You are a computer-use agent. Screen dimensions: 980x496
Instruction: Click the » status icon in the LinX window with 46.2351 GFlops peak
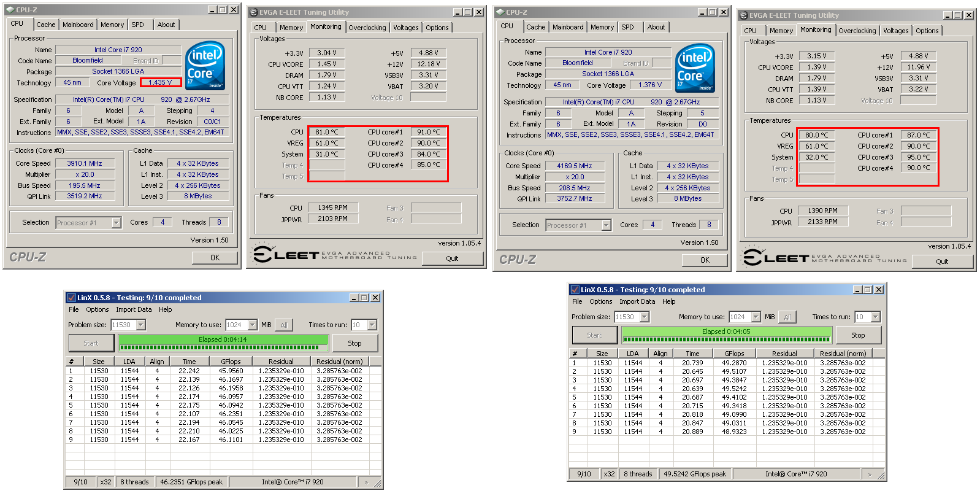point(367,482)
